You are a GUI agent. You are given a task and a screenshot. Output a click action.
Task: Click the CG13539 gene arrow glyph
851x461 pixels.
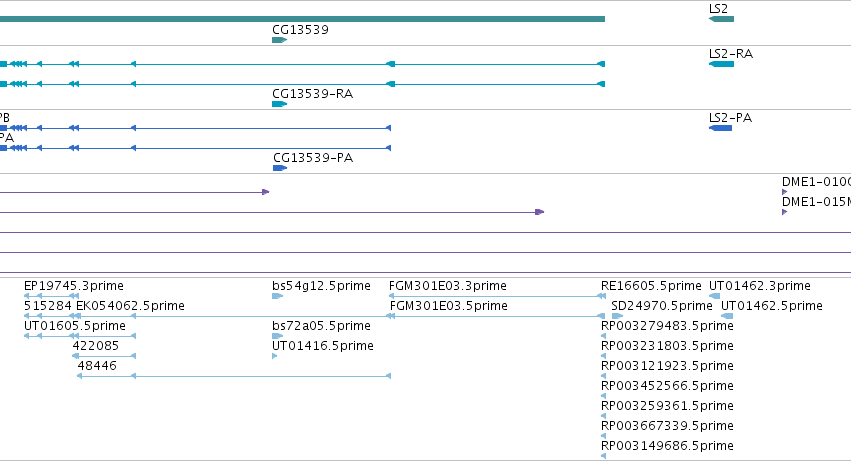point(280,40)
